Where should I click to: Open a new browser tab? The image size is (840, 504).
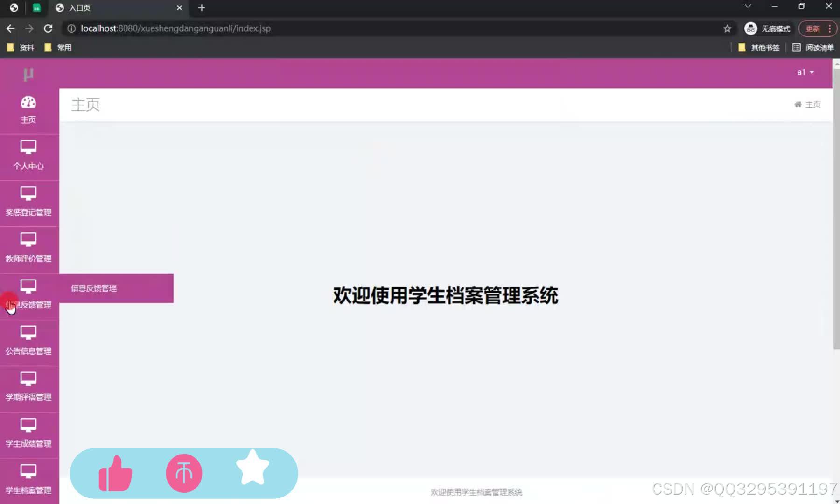pyautogui.click(x=202, y=8)
